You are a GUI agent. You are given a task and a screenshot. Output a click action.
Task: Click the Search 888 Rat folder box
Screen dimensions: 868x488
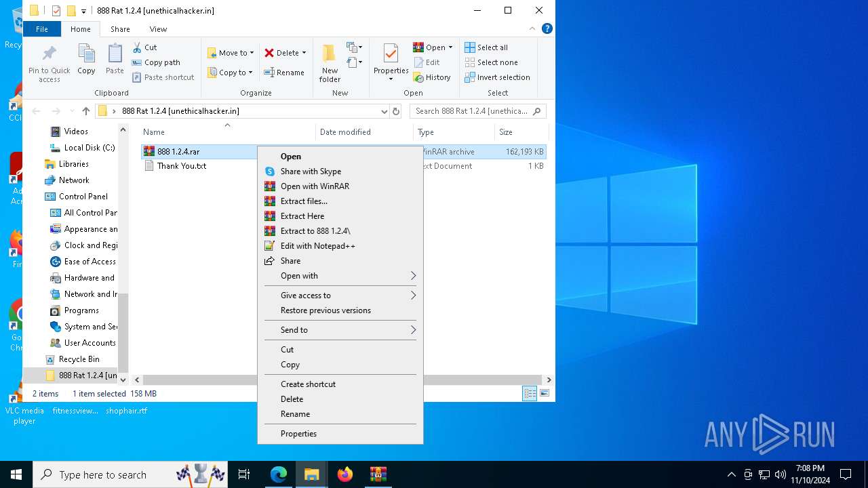(477, 111)
